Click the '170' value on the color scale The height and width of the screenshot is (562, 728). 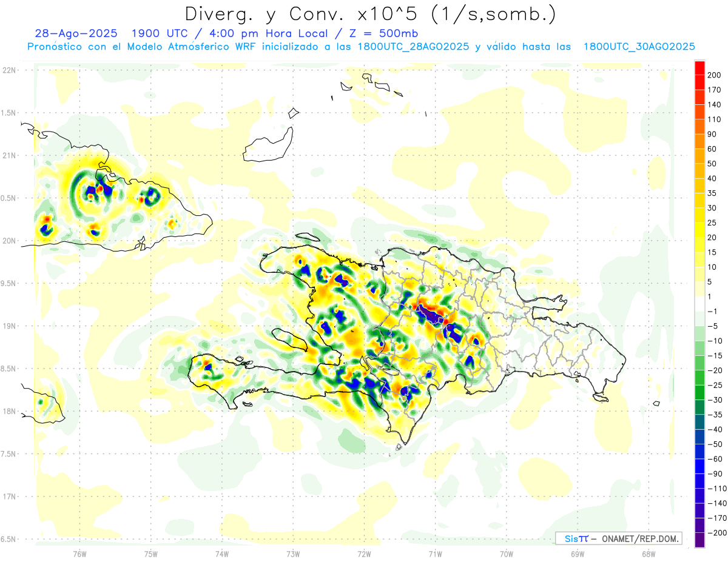pos(714,90)
